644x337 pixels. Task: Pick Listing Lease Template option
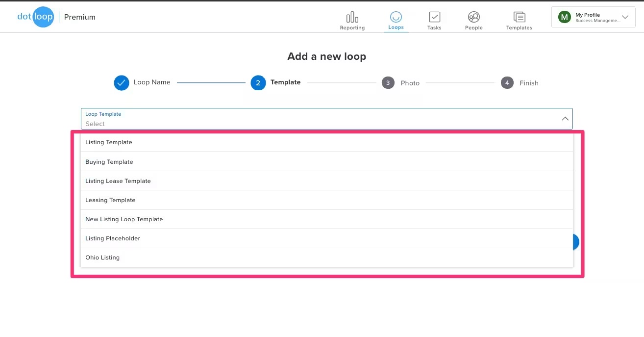pyautogui.click(x=118, y=181)
